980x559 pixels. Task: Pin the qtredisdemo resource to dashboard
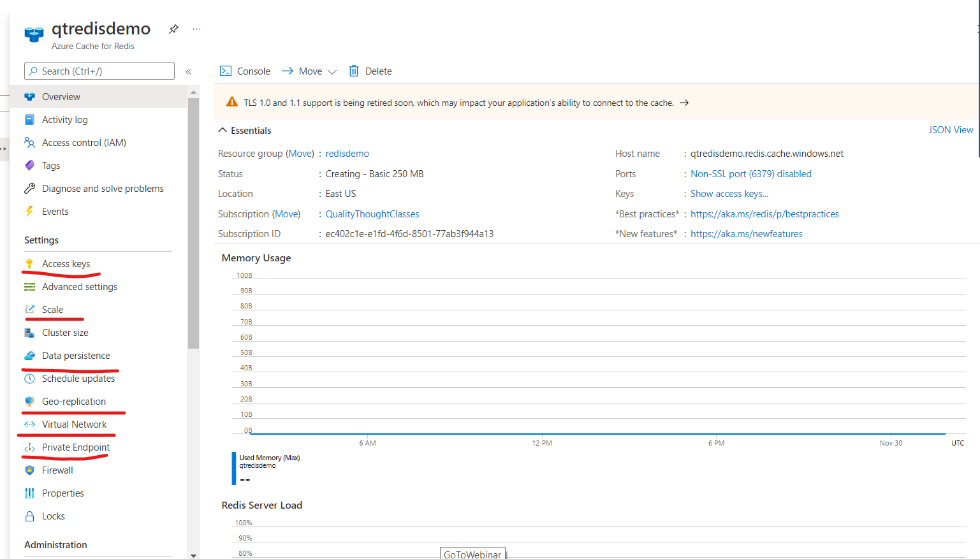173,29
